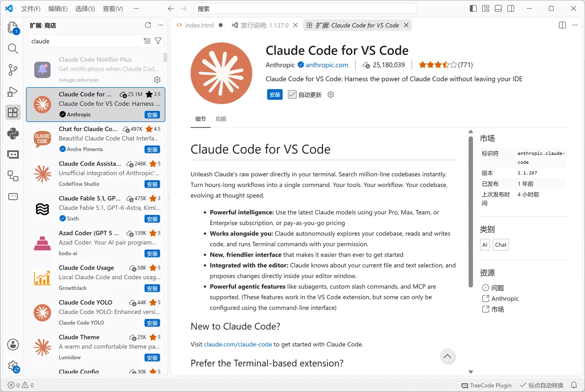Open the Run and Debug view
Image resolution: width=585 pixels, height=392 pixels.
[13, 92]
